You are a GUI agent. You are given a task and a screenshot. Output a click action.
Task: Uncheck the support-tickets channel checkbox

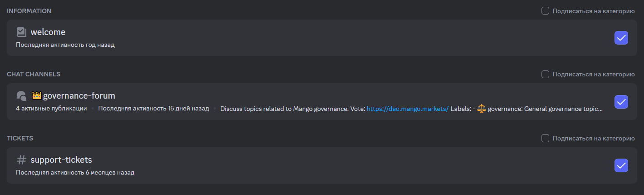pos(621,165)
